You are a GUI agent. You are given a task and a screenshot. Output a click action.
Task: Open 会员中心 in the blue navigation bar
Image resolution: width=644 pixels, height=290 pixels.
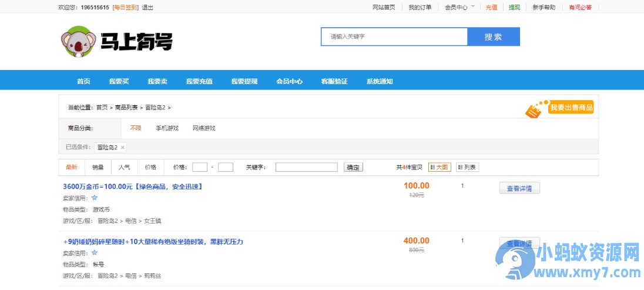[x=290, y=81]
